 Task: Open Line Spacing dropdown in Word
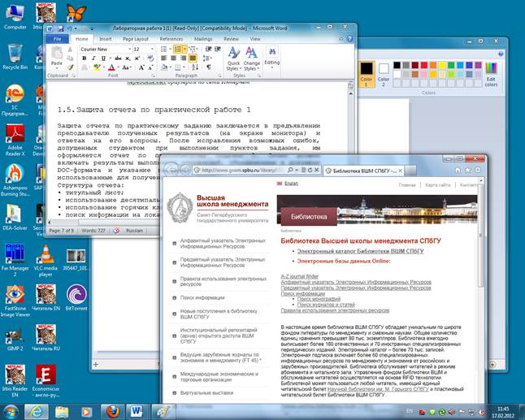click(x=207, y=58)
